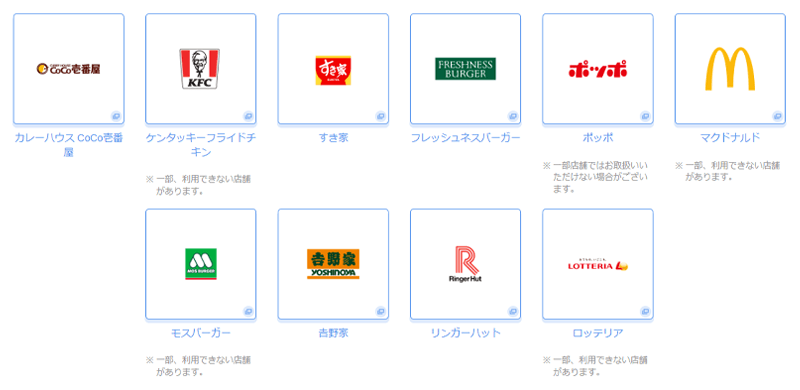The width and height of the screenshot is (800, 390).
Task: Click the CoCo壱番屋 logo card
Action: pyautogui.click(x=68, y=69)
